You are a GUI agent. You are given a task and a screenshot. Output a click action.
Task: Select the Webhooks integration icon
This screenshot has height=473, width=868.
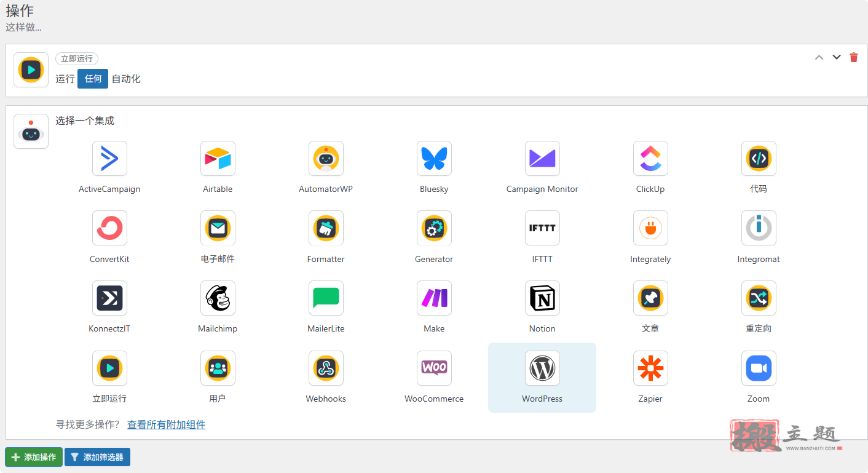pyautogui.click(x=326, y=368)
